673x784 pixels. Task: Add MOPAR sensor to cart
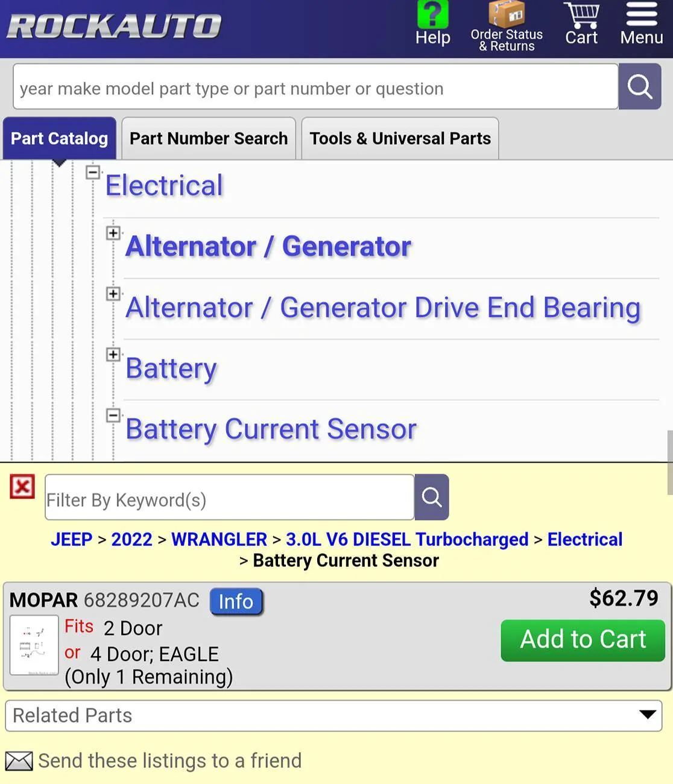[x=583, y=640]
